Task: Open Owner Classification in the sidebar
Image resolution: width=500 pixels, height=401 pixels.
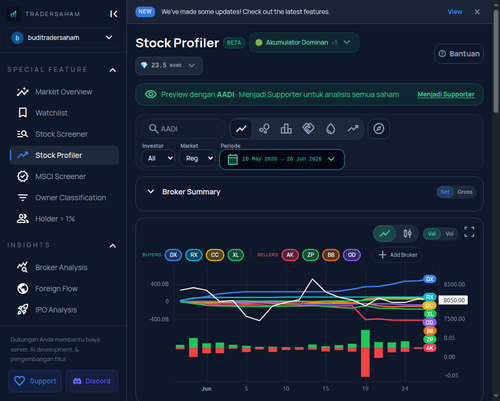Action: coord(63,198)
